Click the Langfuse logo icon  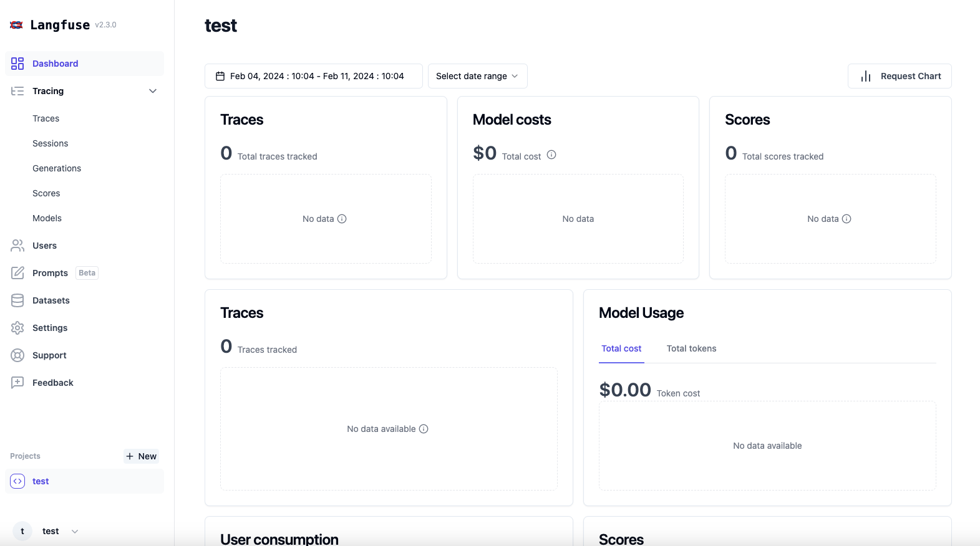pyautogui.click(x=17, y=25)
